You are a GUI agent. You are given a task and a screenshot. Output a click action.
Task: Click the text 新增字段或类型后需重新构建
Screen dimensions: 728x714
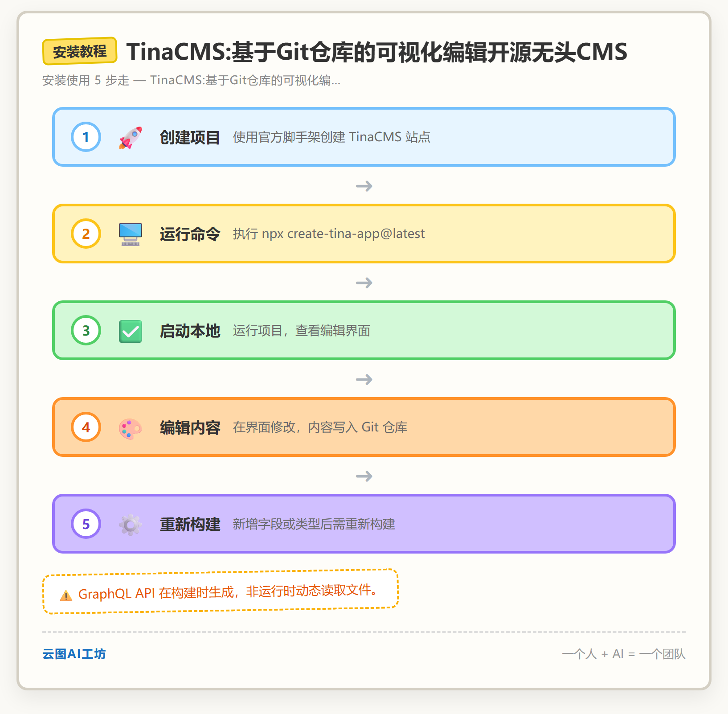point(314,524)
